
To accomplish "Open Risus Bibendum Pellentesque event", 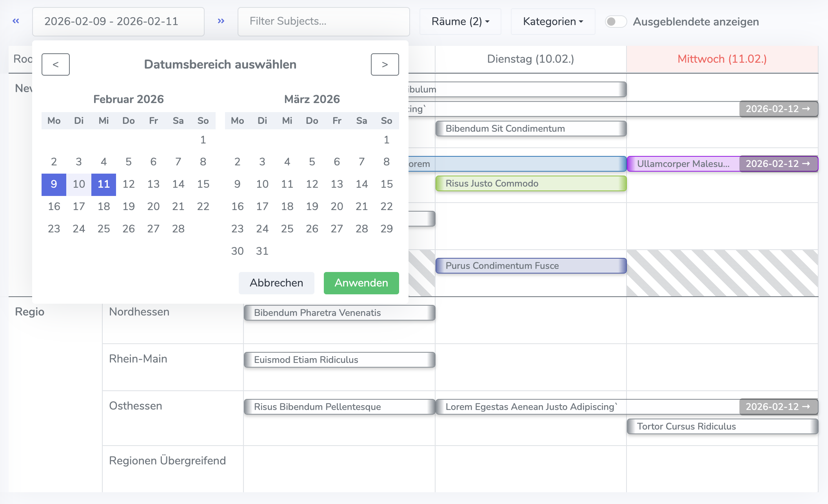I will tap(340, 407).
